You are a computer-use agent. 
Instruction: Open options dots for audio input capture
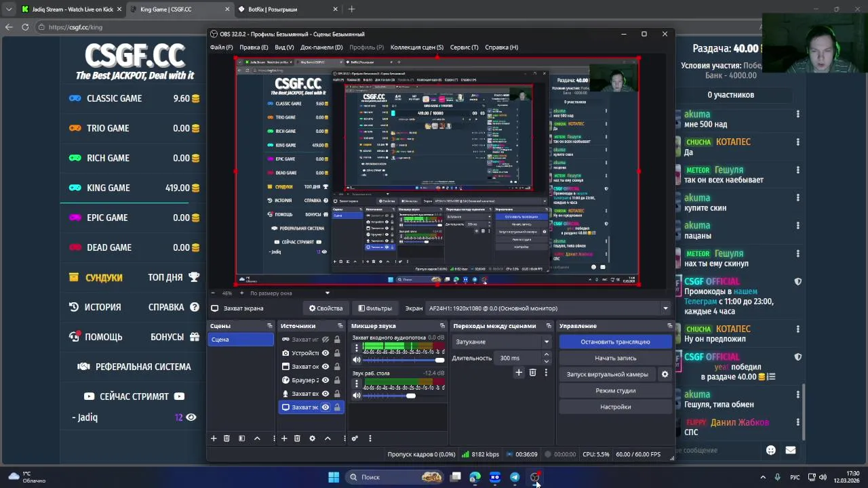[x=357, y=347]
